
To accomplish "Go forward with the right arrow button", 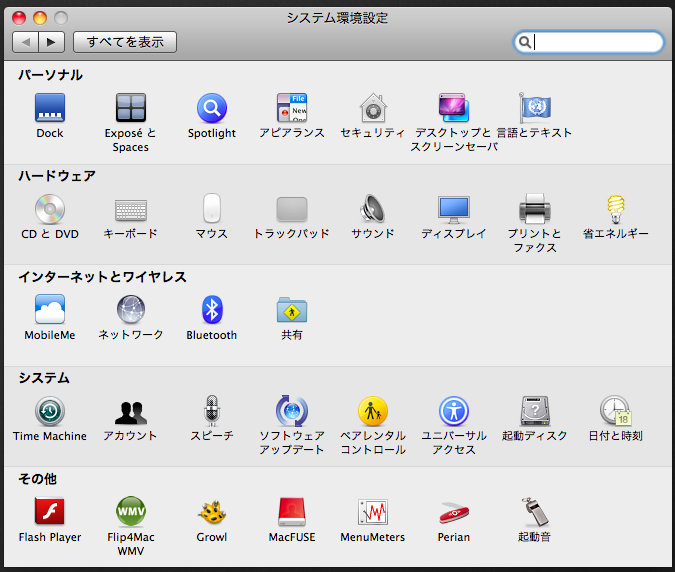I will [x=52, y=42].
